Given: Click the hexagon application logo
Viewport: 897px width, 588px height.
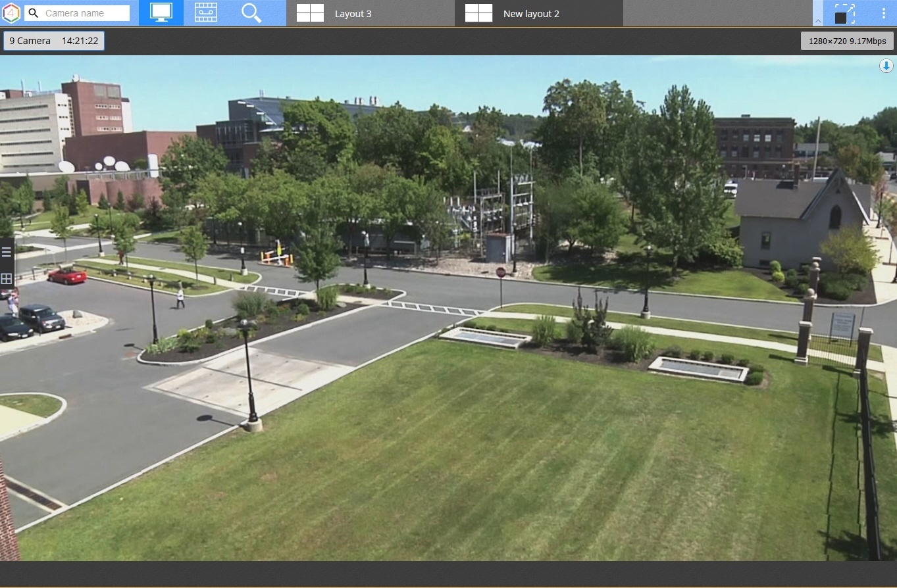Looking at the screenshot, I should [12, 13].
